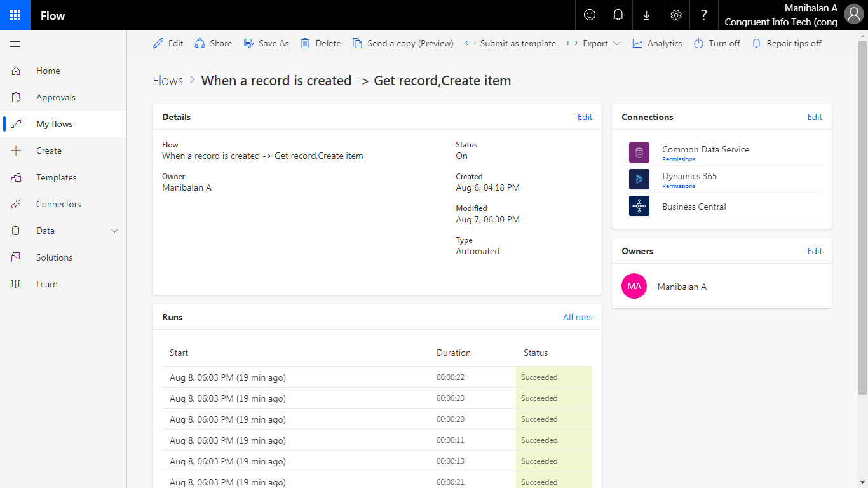Open the run with duration 00:00:20
868x488 pixels.
(x=377, y=419)
